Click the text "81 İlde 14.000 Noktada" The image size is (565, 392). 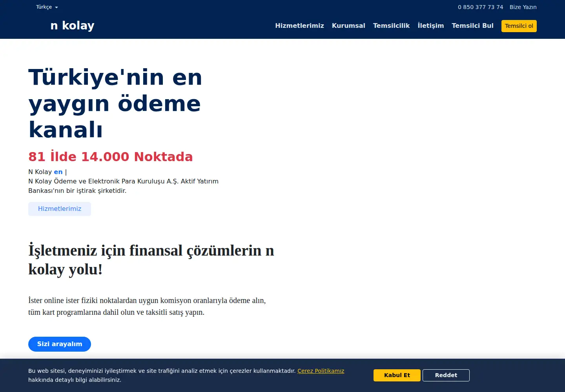pyautogui.click(x=111, y=156)
